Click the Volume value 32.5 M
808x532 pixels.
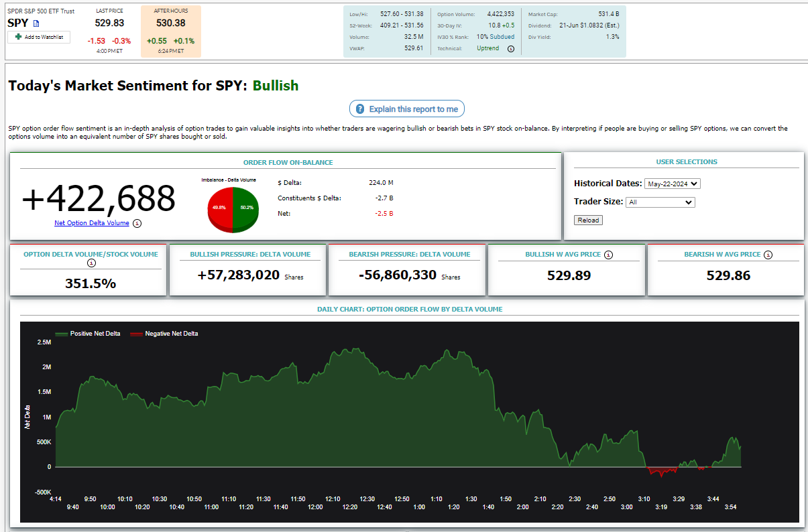pos(412,37)
